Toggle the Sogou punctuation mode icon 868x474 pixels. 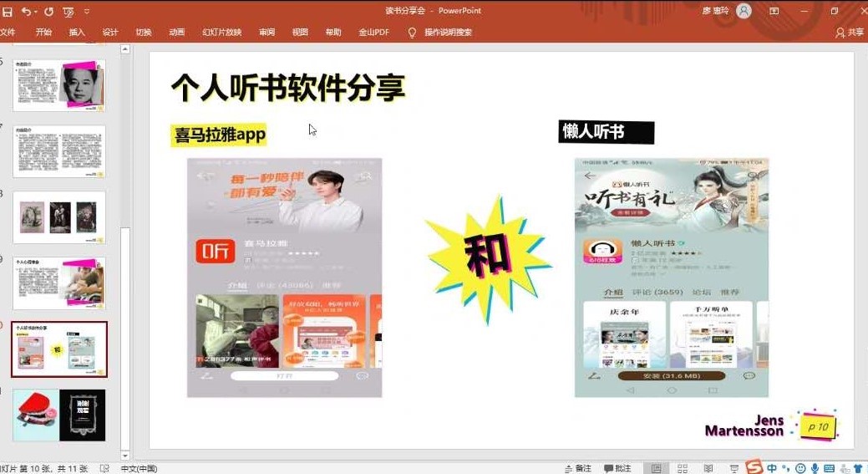786,468
